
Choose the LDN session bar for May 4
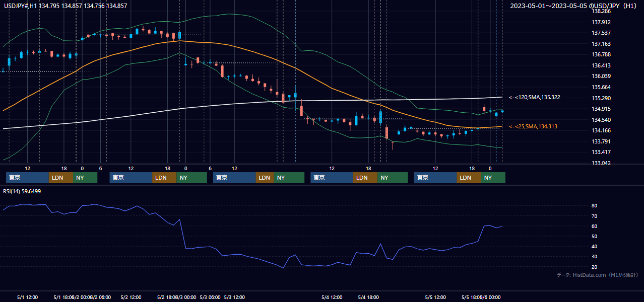[365, 178]
